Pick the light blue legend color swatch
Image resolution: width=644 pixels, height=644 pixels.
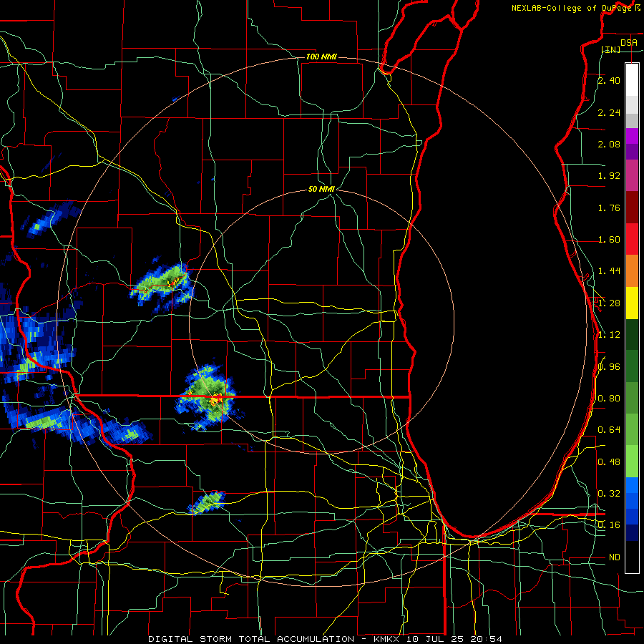[632, 485]
